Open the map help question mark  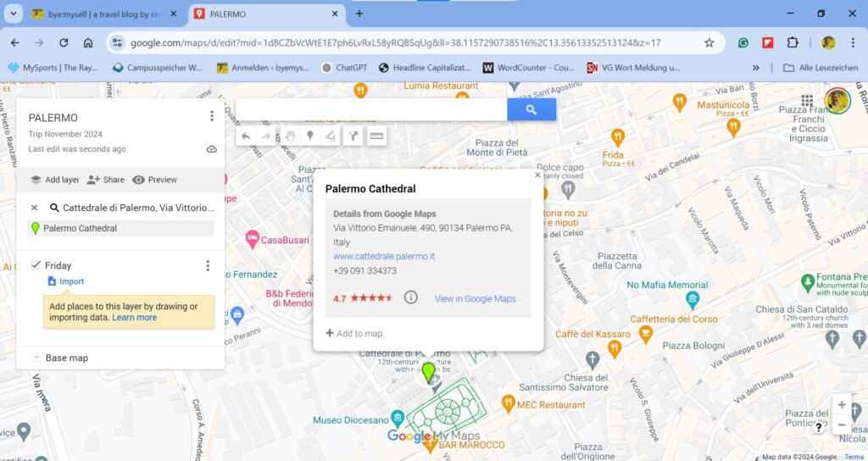point(819,427)
